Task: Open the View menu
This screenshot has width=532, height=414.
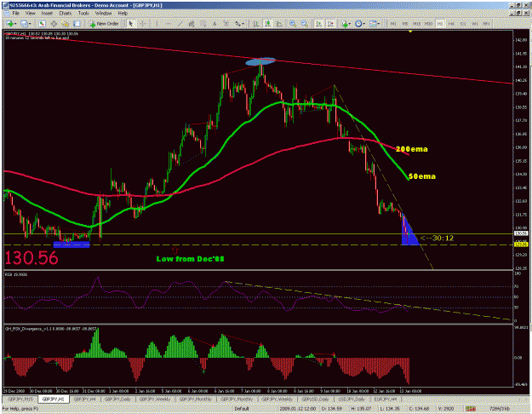Action: [31, 14]
